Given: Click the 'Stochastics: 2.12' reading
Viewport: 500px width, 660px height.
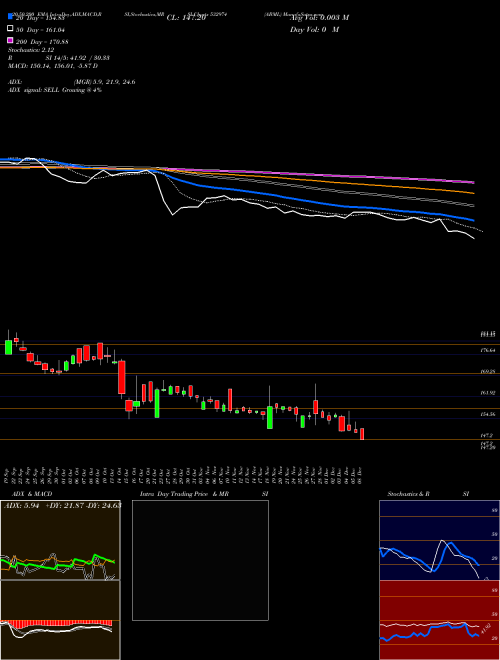Looking at the screenshot, I should [31, 50].
